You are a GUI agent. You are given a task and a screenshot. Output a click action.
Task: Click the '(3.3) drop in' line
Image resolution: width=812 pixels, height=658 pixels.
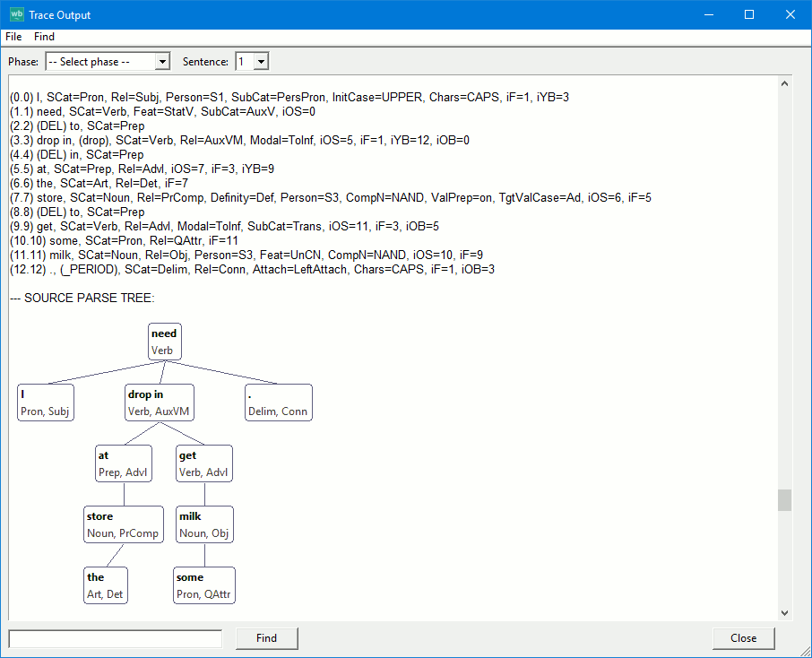click(240, 141)
